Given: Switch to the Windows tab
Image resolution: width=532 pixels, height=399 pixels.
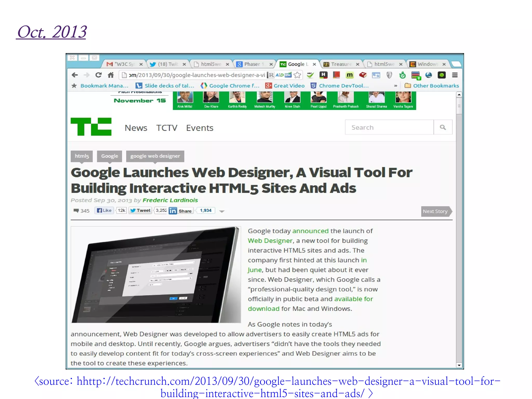Looking at the screenshot, I should click(427, 64).
